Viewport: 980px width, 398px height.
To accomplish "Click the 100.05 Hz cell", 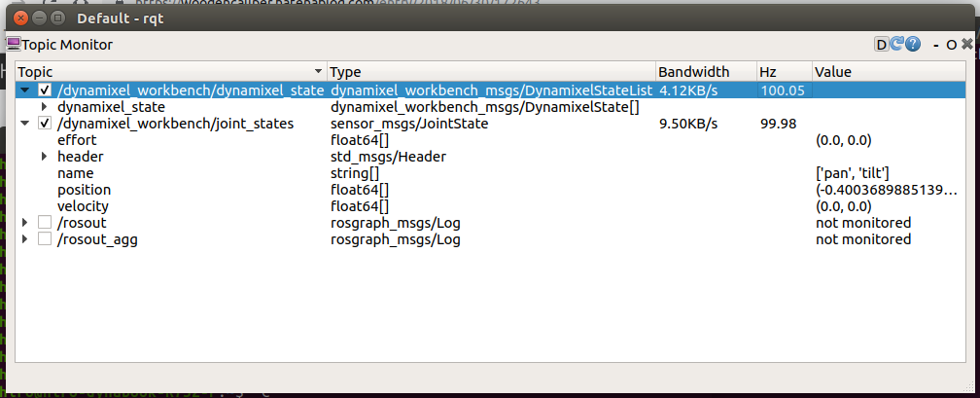I will click(x=782, y=90).
